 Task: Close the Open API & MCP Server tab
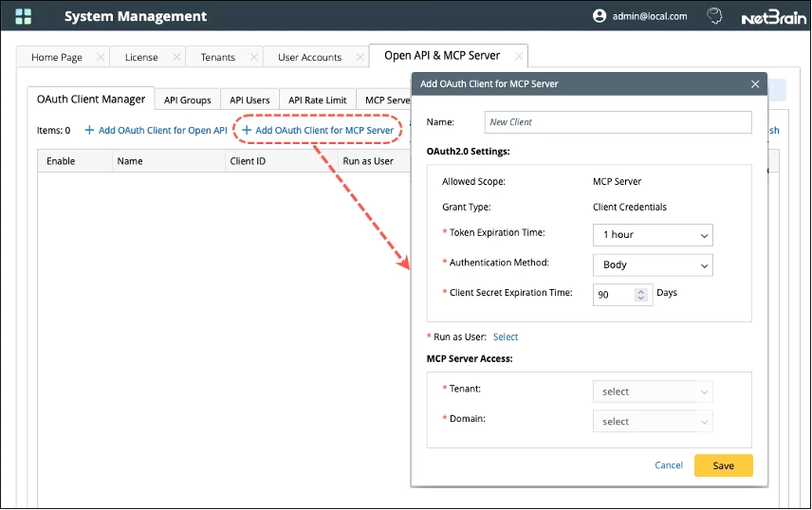[518, 56]
